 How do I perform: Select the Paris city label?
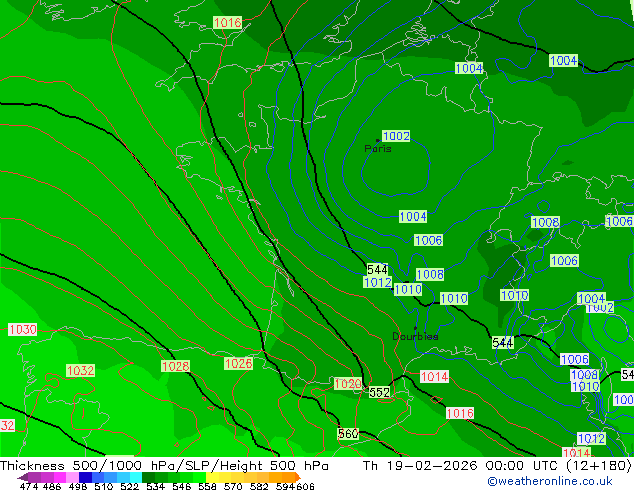378,149
